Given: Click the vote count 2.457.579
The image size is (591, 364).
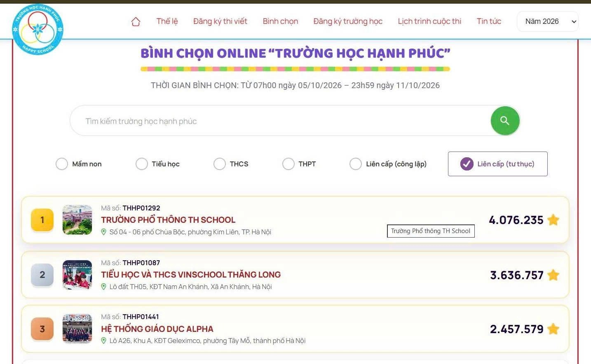Looking at the screenshot, I should pos(517,329).
